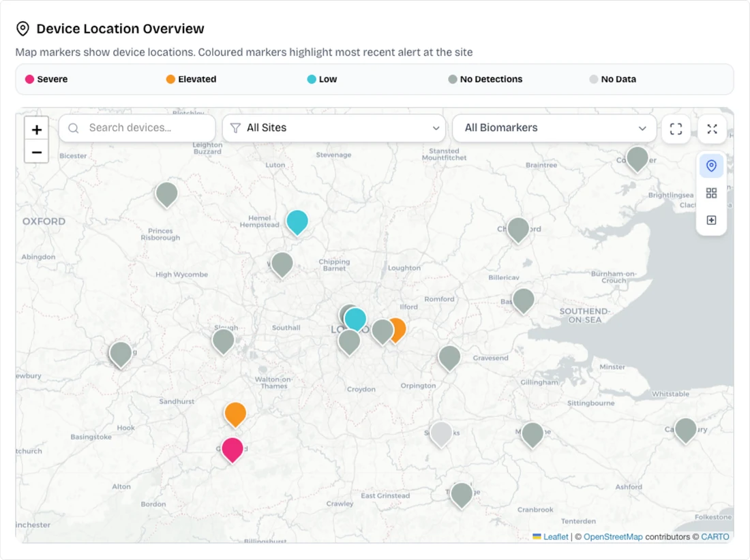
Task: Click the Device Location Overview heading
Action: 120,29
